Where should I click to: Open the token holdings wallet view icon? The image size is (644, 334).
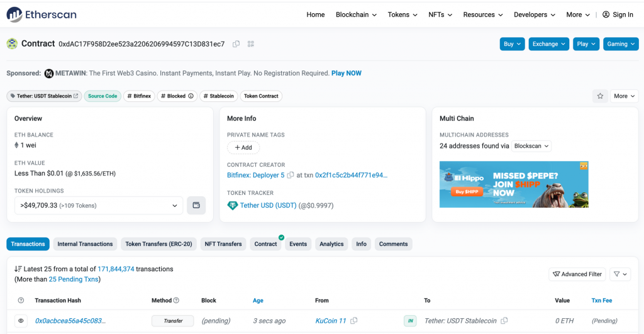tap(196, 206)
